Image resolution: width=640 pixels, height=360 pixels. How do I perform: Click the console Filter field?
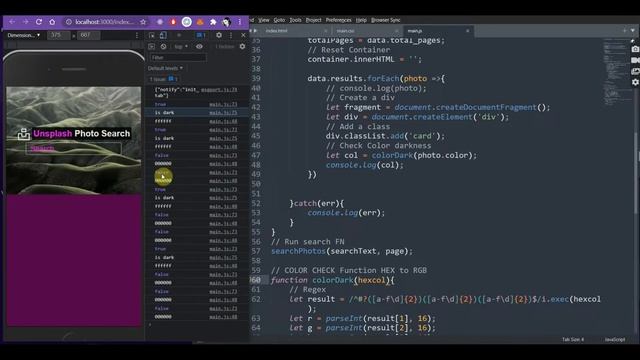(x=178, y=58)
